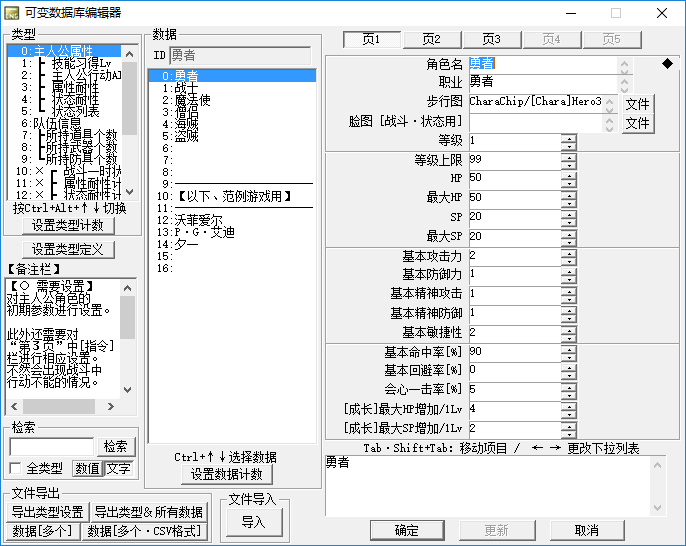Click the 文件 button for 步行图

click(x=638, y=104)
